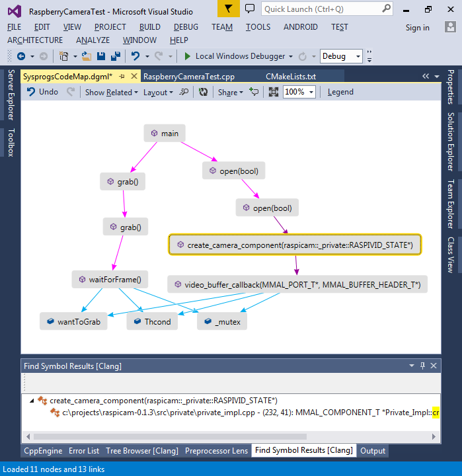Click the Save disk icon
The height and width of the screenshot is (476, 462).
pyautogui.click(x=100, y=56)
